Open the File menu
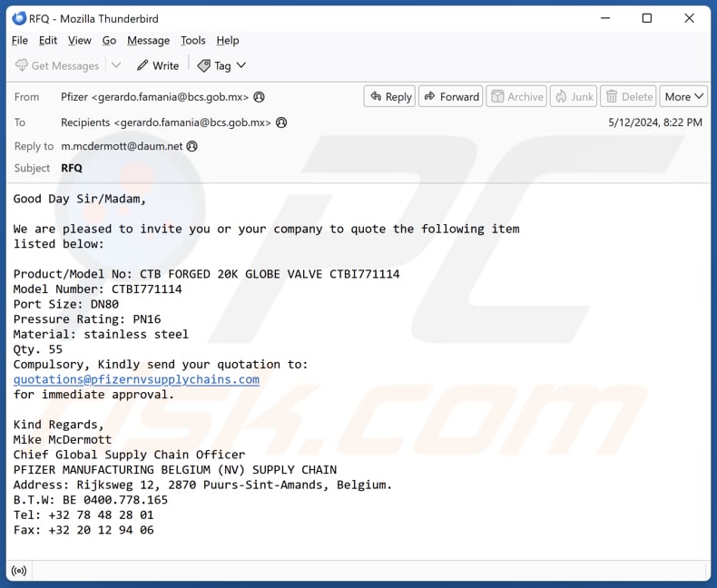 tap(20, 40)
